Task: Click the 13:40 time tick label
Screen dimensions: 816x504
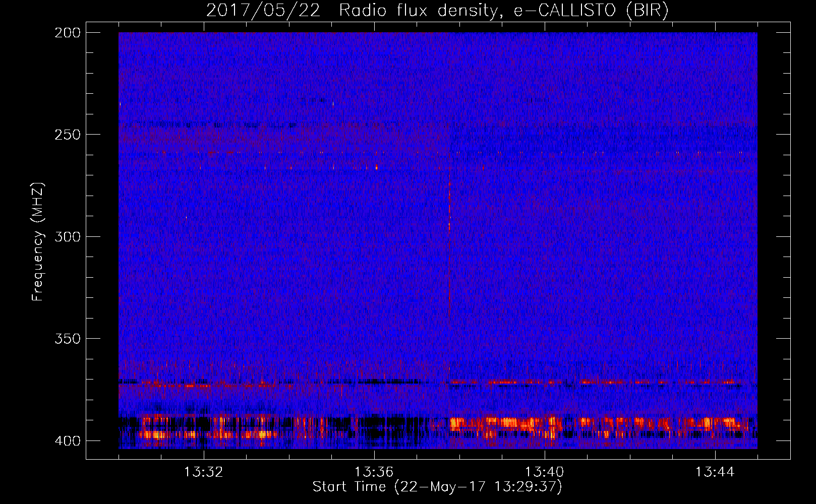Action: [545, 472]
